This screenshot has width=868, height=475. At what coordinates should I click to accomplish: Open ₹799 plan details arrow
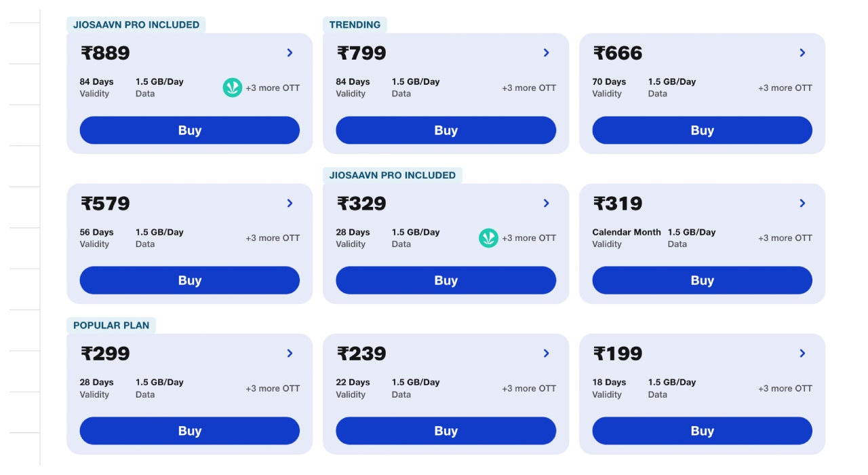546,53
